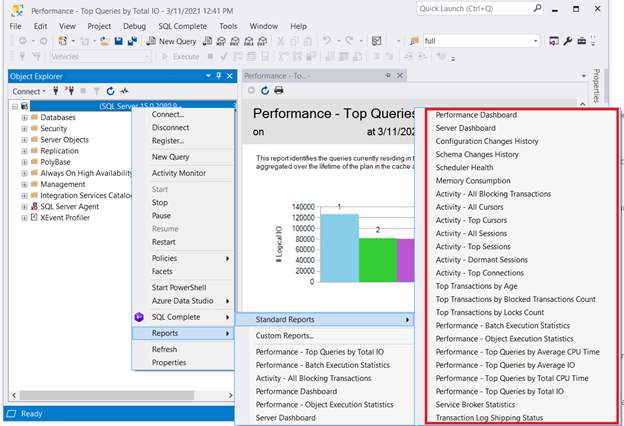Click the Disconnect plug icon with red X
Viewport: 624px width, 426px height.
pyautogui.click(x=69, y=91)
